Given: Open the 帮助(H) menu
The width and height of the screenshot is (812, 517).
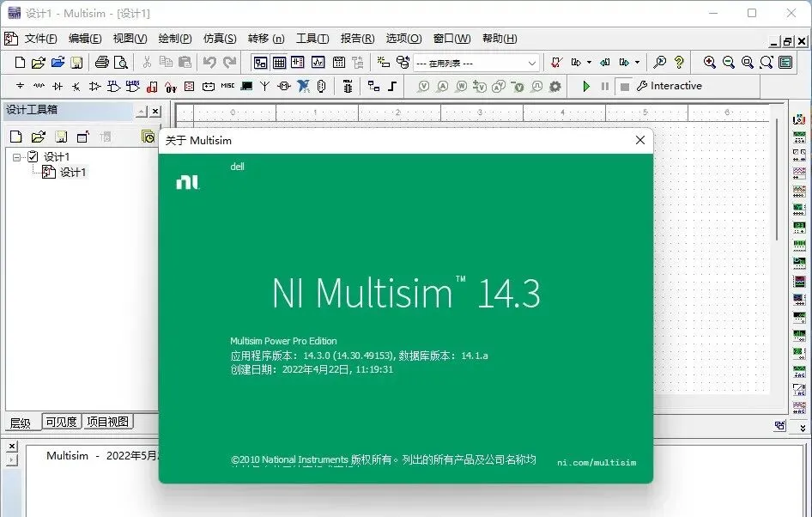Looking at the screenshot, I should point(500,39).
